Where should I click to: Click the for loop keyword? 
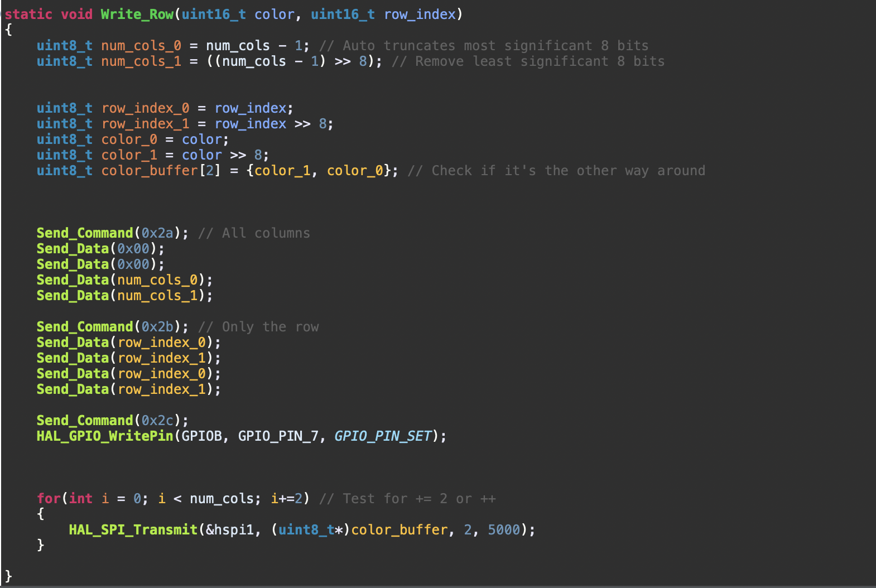pyautogui.click(x=49, y=499)
